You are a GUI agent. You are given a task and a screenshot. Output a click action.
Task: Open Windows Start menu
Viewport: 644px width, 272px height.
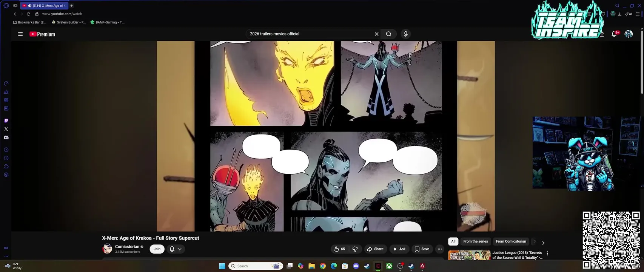[x=222, y=266]
